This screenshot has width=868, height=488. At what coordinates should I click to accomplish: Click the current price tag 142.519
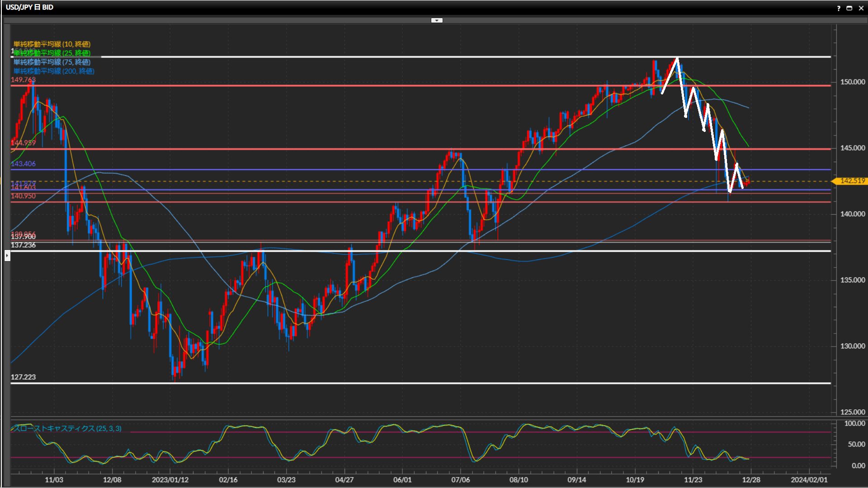[x=852, y=181]
